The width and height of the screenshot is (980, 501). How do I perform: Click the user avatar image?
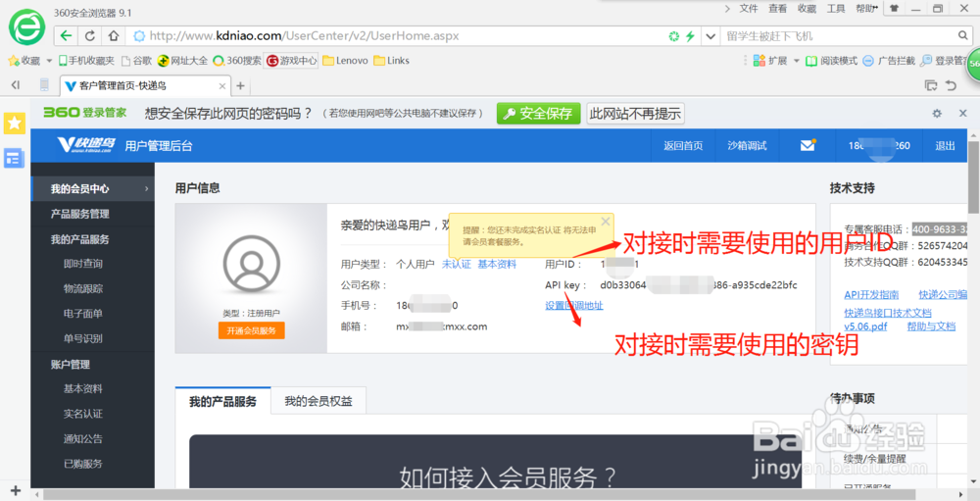click(251, 264)
